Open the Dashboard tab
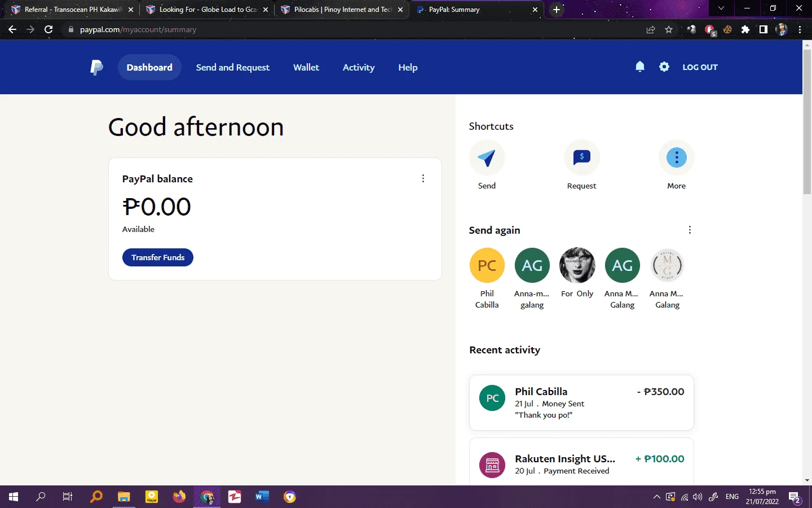Viewport: 812px width, 508px height. point(149,67)
